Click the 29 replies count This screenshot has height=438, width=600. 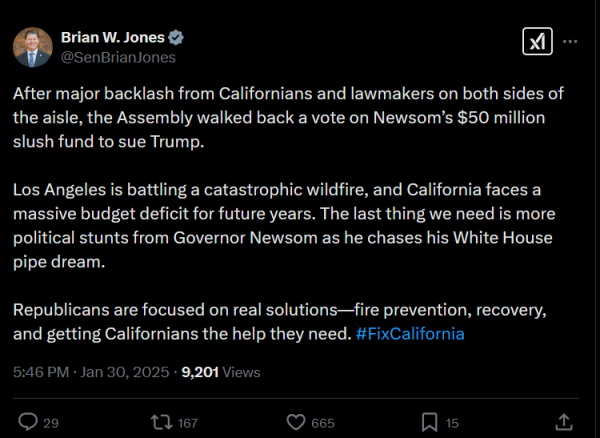(x=50, y=423)
